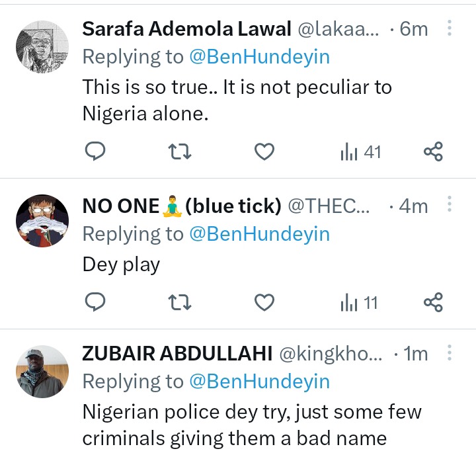Like the 'Dey play' tweet
Screen dimensions: 476x459
[x=264, y=303]
